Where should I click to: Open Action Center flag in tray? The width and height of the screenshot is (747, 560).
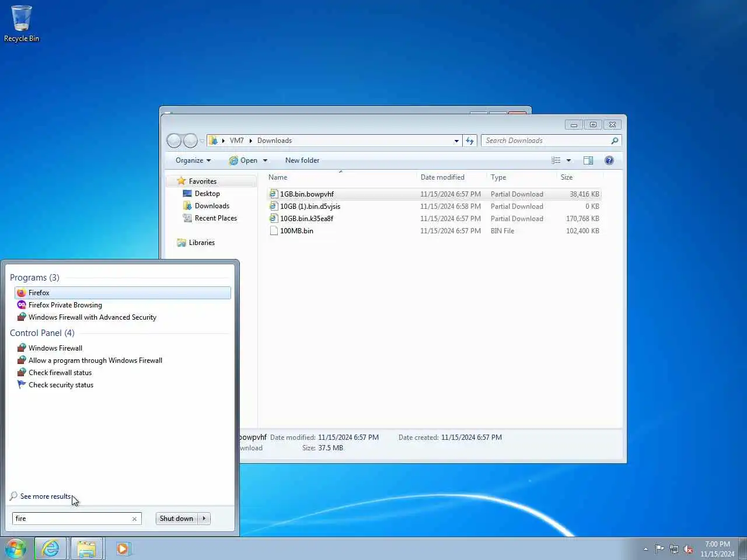pos(659,549)
